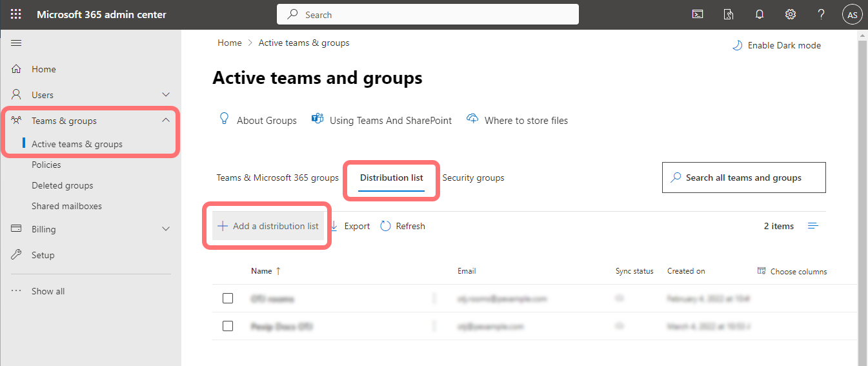Check the first distribution list row checkbox
The image size is (868, 366).
click(x=228, y=298)
